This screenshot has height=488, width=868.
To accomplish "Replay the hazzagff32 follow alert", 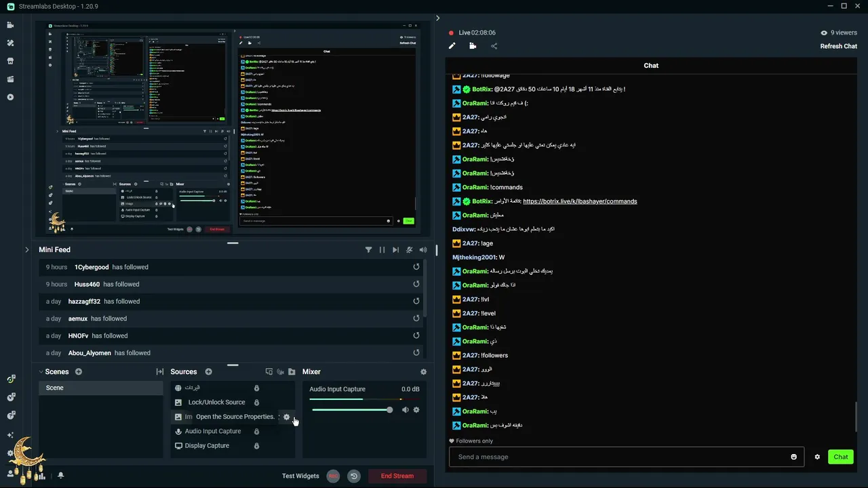I will (x=416, y=302).
